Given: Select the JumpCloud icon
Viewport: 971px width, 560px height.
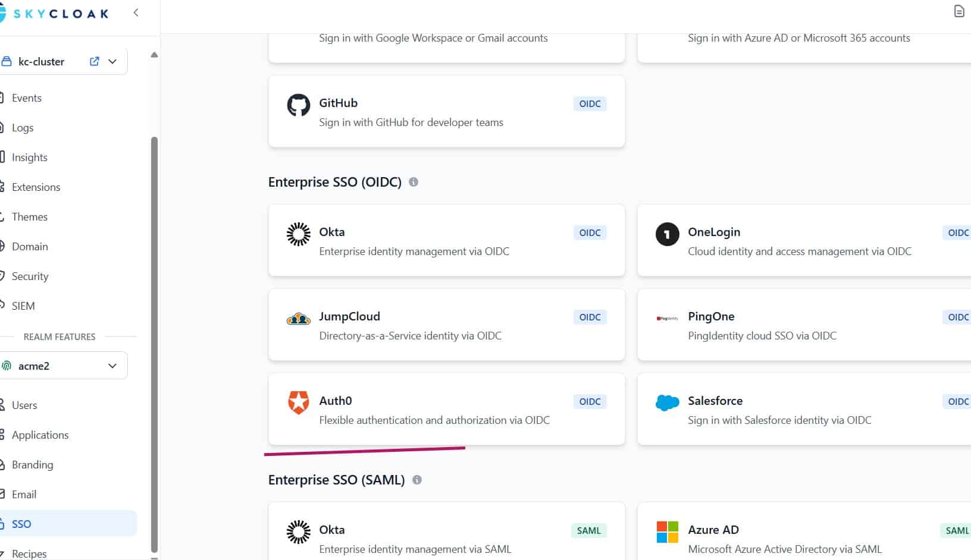Looking at the screenshot, I should [298, 319].
